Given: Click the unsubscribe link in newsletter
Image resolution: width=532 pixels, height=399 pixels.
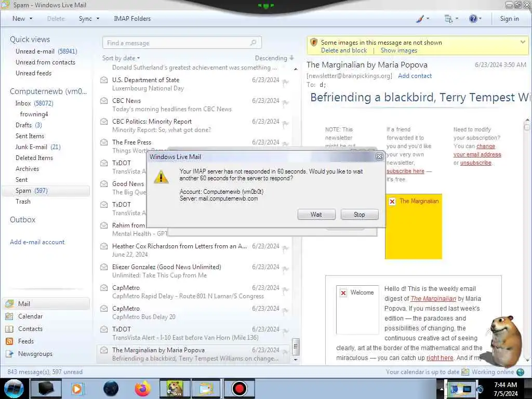Looking at the screenshot, I should [476, 163].
